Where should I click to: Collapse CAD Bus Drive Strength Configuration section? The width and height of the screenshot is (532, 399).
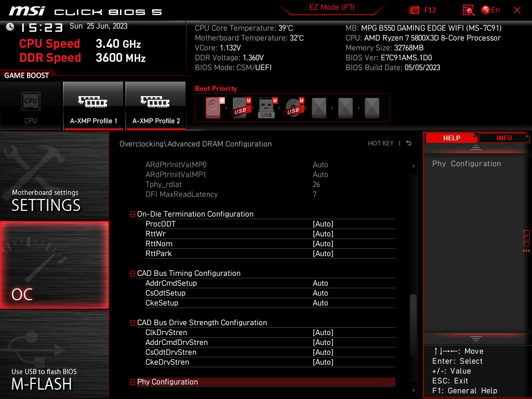[132, 323]
